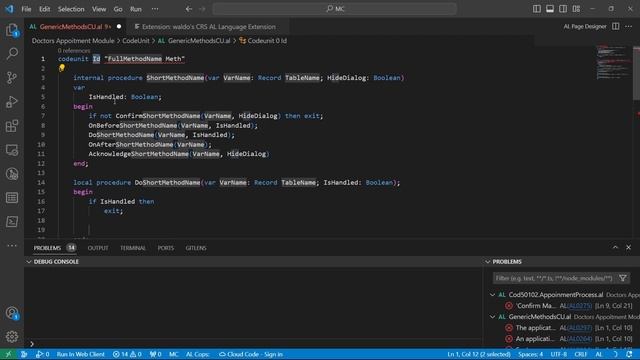Click the lightbulb code action icon
Screen dimensions: 640x360
tap(62, 68)
